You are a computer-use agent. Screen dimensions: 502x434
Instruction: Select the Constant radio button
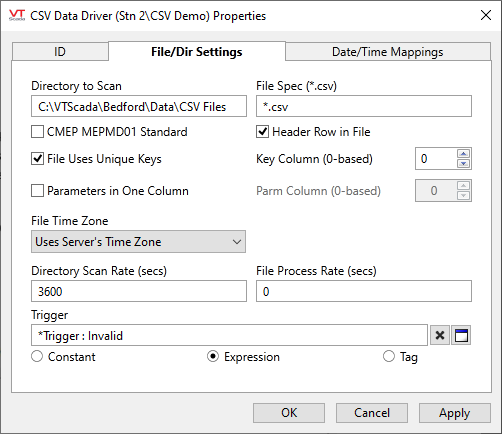(x=37, y=356)
